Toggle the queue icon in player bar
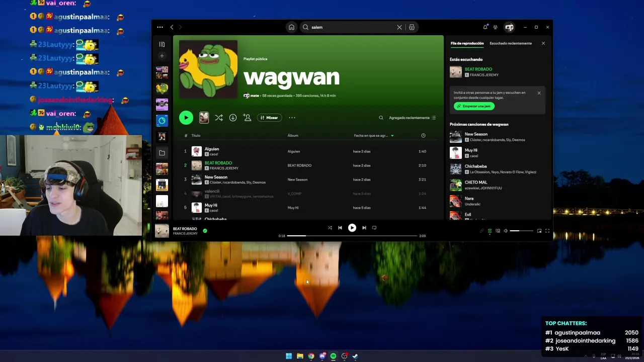This screenshot has width=644, height=362. tap(490, 231)
